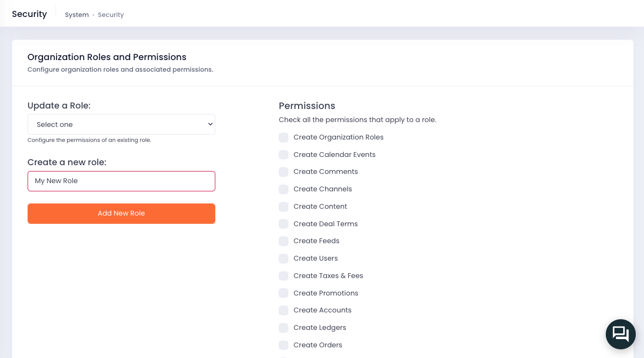Go to System in the breadcrumb
644x358 pixels.
click(x=77, y=15)
